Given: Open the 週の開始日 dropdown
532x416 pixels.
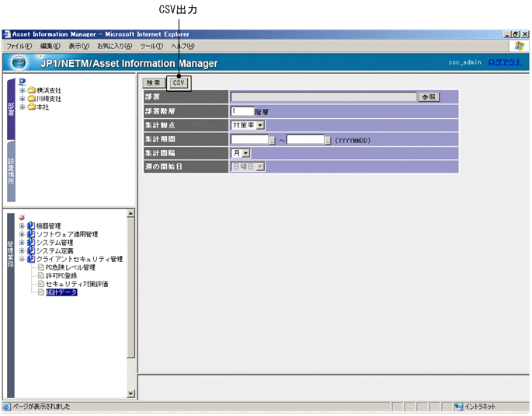Looking at the screenshot, I should 248,166.
